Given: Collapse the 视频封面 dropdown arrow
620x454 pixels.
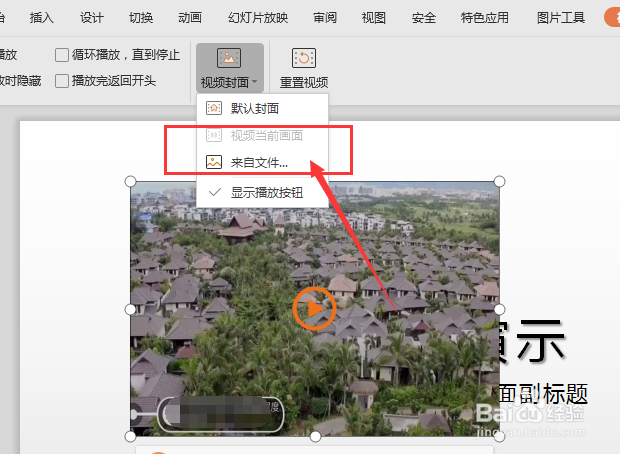Looking at the screenshot, I should pos(254,82).
